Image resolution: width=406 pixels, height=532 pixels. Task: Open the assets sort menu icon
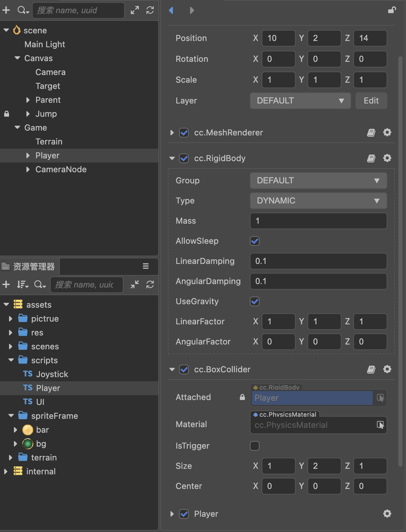point(23,285)
